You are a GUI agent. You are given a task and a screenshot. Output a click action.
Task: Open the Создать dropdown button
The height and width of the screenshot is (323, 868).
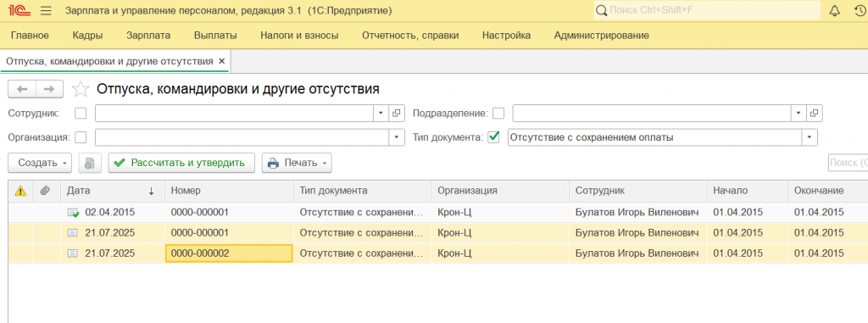(x=41, y=163)
